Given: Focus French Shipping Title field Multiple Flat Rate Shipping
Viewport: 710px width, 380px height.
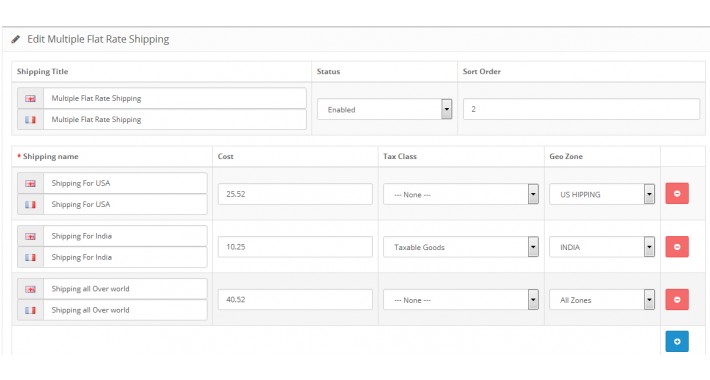Looking at the screenshot, I should [x=175, y=120].
